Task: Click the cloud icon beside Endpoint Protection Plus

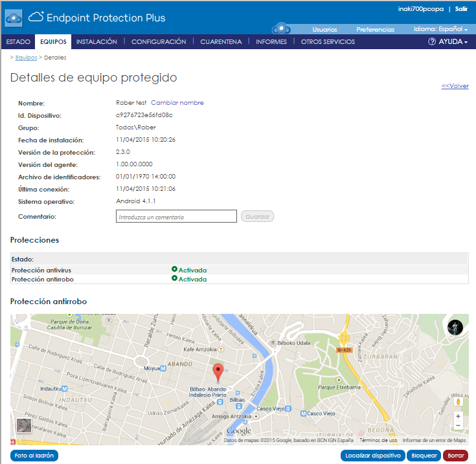Action: pyautogui.click(x=36, y=17)
